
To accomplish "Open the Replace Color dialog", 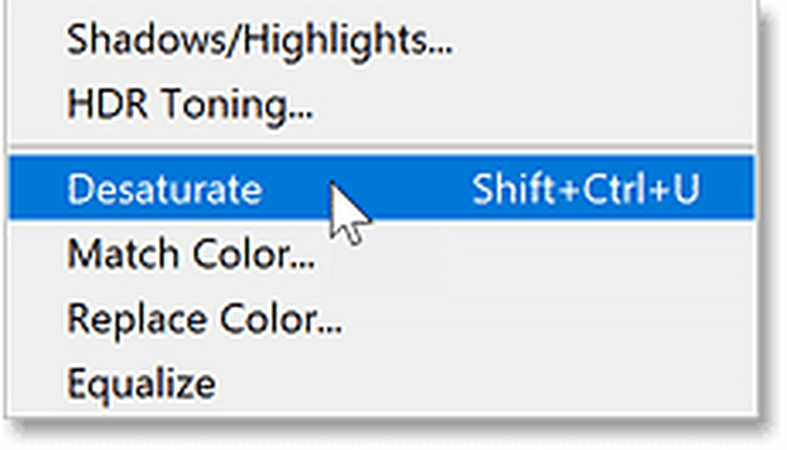I will coord(204,318).
